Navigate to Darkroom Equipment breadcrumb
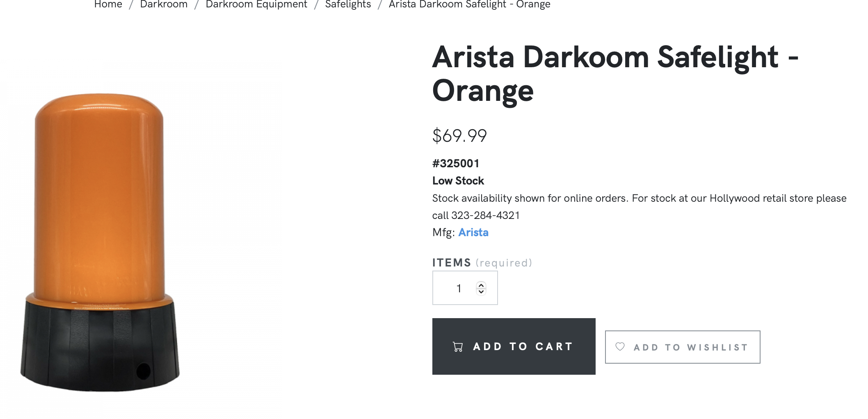This screenshot has width=868, height=419. [x=256, y=5]
